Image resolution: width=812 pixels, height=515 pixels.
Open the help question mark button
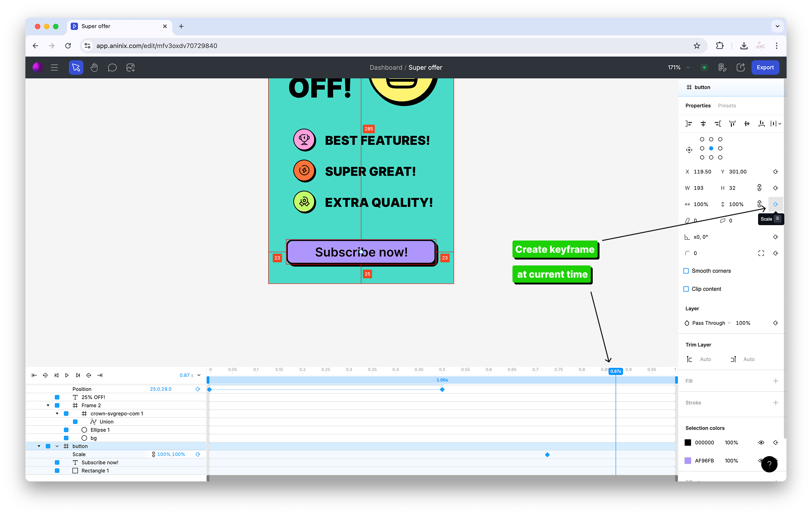(x=769, y=464)
